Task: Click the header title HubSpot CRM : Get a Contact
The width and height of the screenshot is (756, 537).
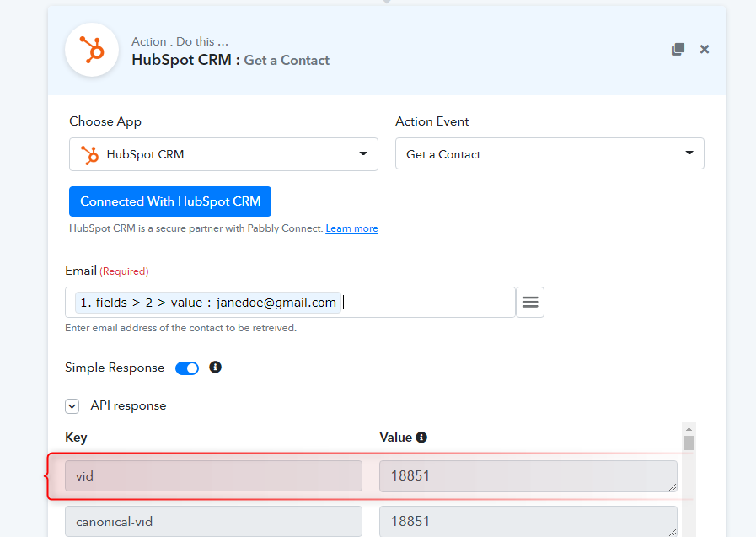Action: 230,60
